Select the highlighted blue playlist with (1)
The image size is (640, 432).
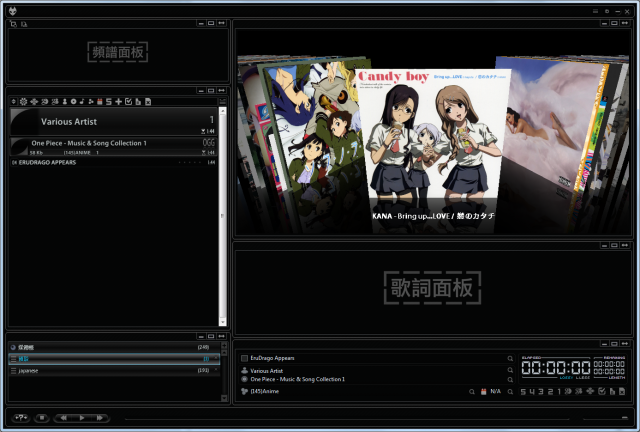pyautogui.click(x=114, y=359)
